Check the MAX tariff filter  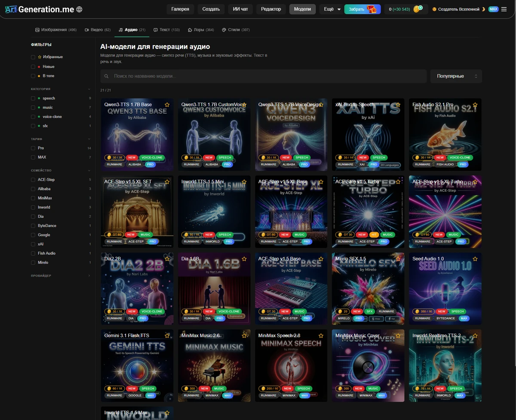pyautogui.click(x=33, y=157)
